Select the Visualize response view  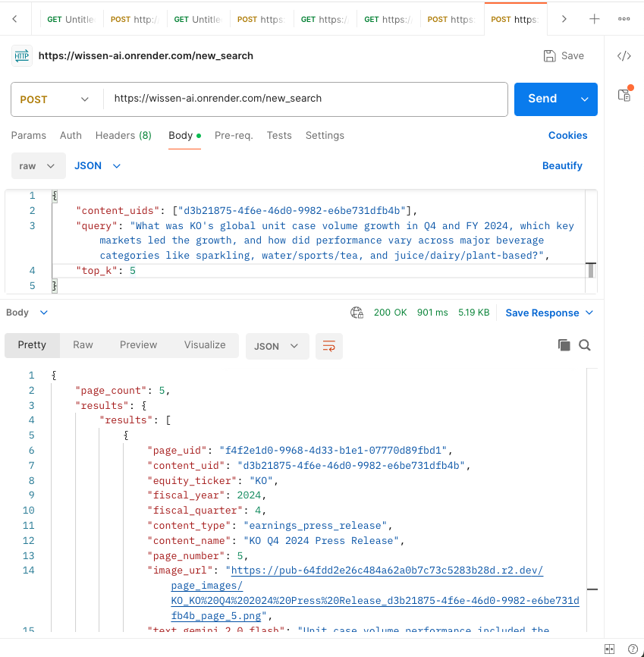point(205,345)
